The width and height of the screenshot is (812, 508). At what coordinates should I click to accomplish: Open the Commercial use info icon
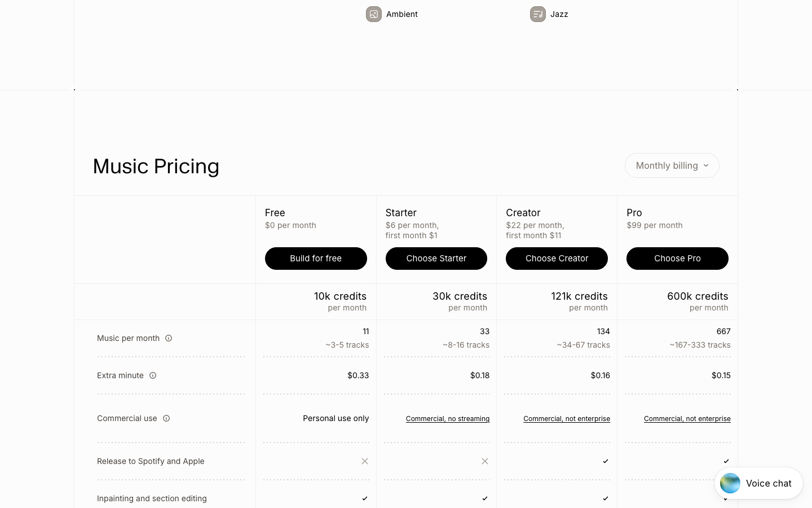tap(166, 418)
